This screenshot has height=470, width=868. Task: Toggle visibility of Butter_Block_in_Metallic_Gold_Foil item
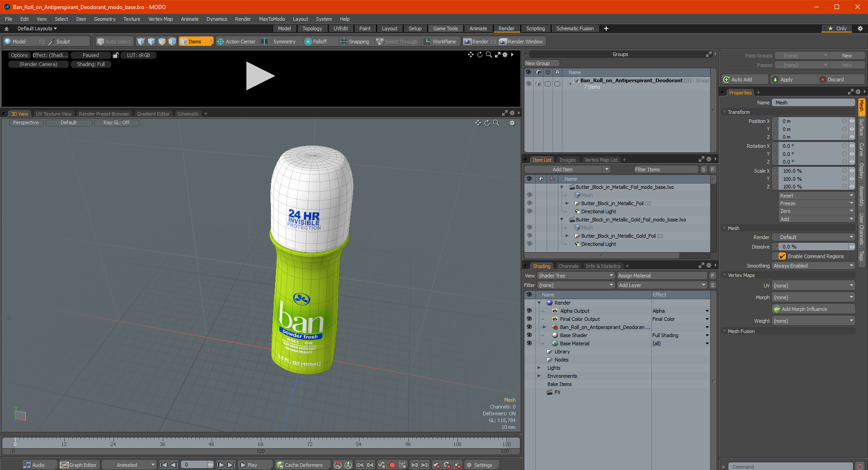[529, 236]
